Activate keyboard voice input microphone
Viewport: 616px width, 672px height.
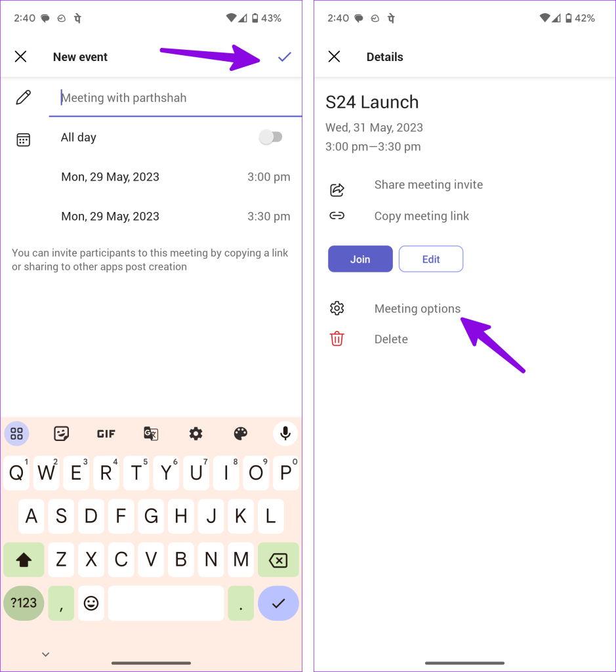285,434
